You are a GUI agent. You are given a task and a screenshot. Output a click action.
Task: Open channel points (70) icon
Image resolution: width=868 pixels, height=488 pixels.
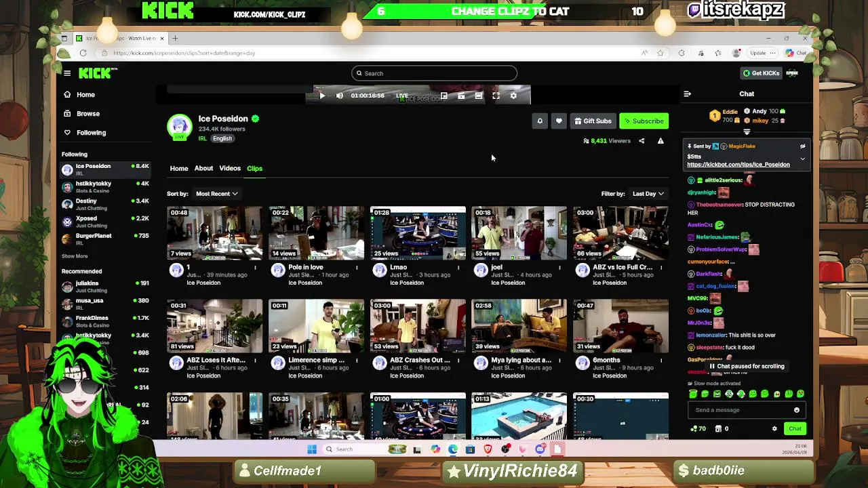(x=698, y=429)
